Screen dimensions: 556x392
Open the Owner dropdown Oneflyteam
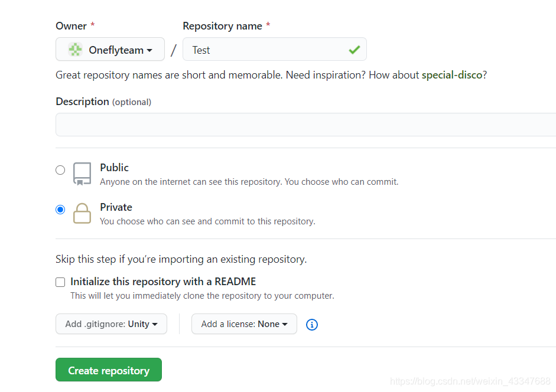point(110,49)
